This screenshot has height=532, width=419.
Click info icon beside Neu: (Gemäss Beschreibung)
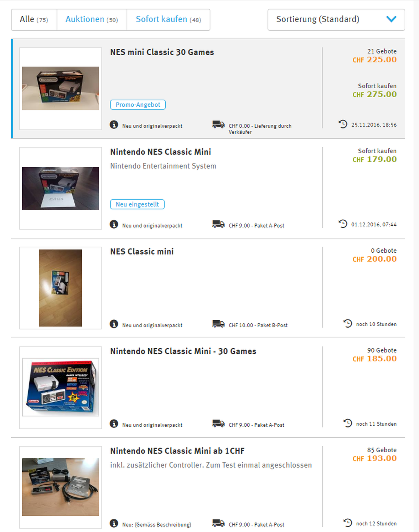tap(114, 523)
